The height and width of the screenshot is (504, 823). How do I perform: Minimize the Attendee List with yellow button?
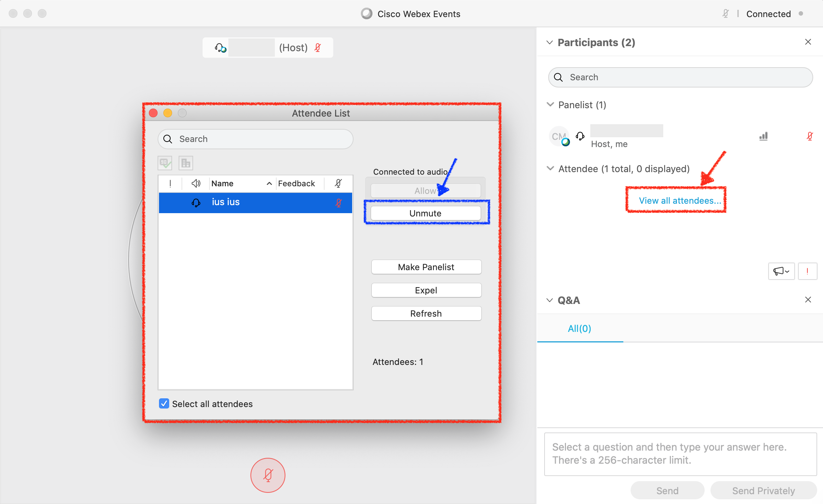tap(168, 113)
